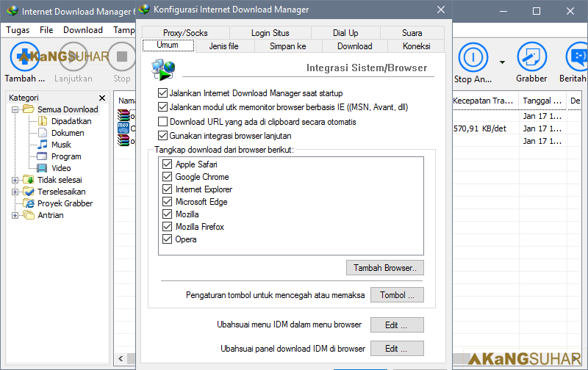Screen dimensions: 588x370
Task: Select the Dokumen category icon
Action: tap(43, 133)
